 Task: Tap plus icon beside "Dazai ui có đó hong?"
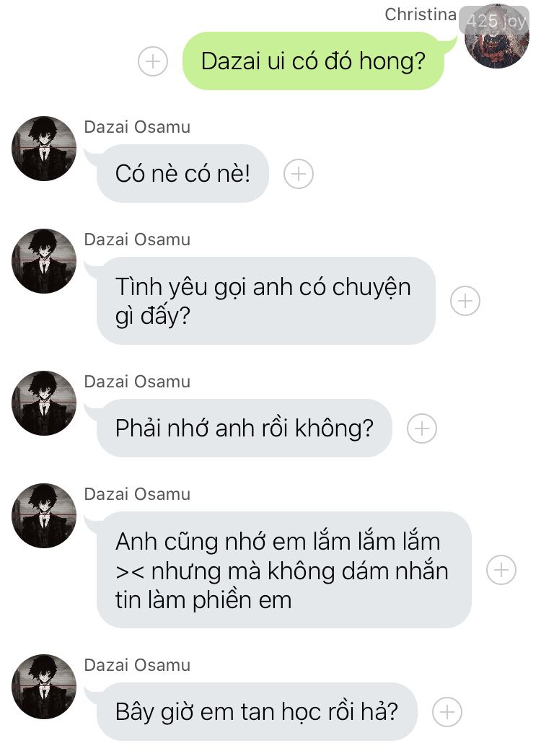click(x=153, y=61)
